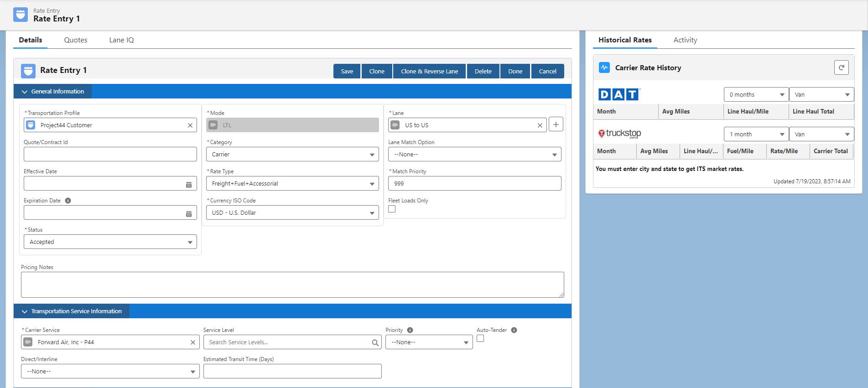Click the Estimated Transit Time field

pos(292,372)
